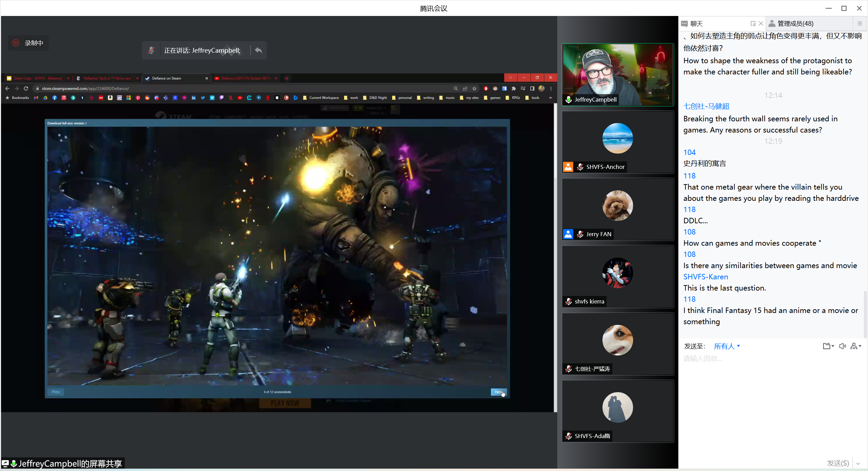Click 七创社-严猛涛's muted mic icon
This screenshot has width=868, height=471.
pyautogui.click(x=569, y=369)
